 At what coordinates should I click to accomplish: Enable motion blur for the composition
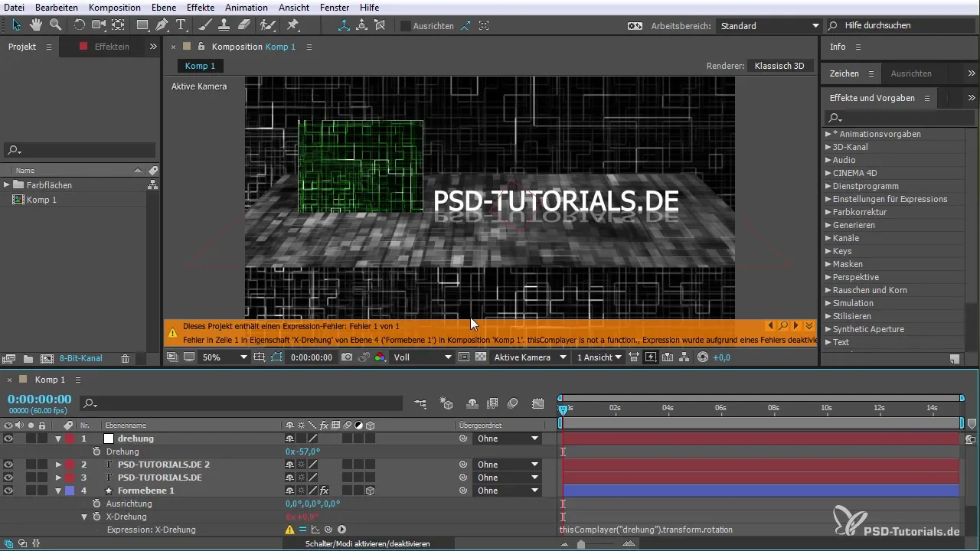tap(513, 403)
